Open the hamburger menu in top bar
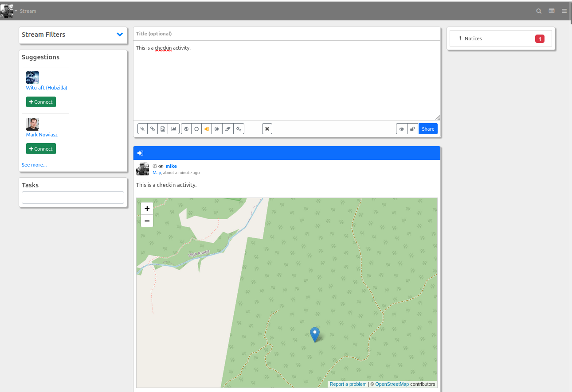This screenshot has height=392, width=572. [564, 11]
